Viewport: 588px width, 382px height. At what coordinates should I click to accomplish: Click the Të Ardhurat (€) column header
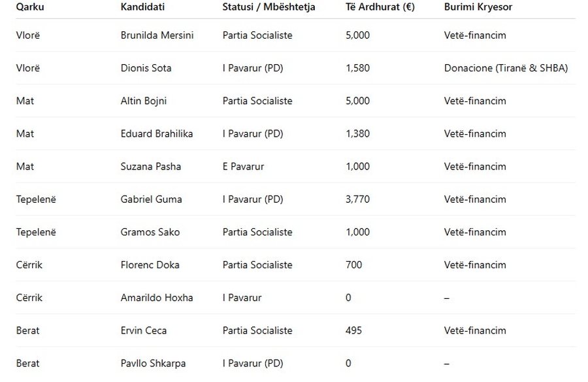(x=380, y=7)
